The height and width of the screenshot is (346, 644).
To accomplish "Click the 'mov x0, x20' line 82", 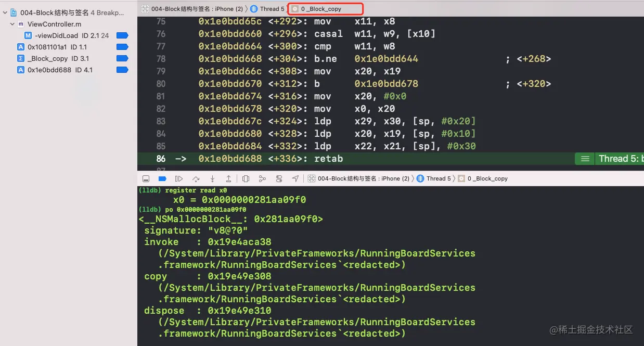I will 355,109.
